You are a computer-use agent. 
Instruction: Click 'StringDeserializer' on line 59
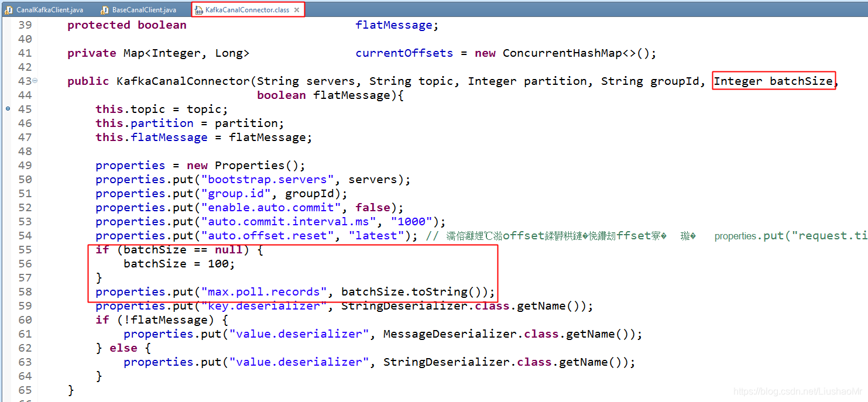(x=404, y=306)
